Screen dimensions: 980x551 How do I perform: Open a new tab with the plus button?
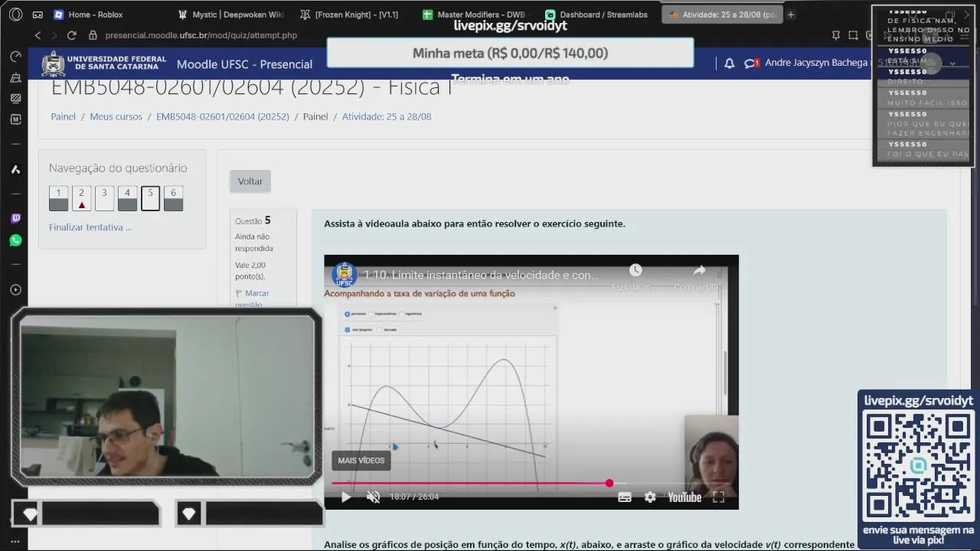(x=791, y=15)
